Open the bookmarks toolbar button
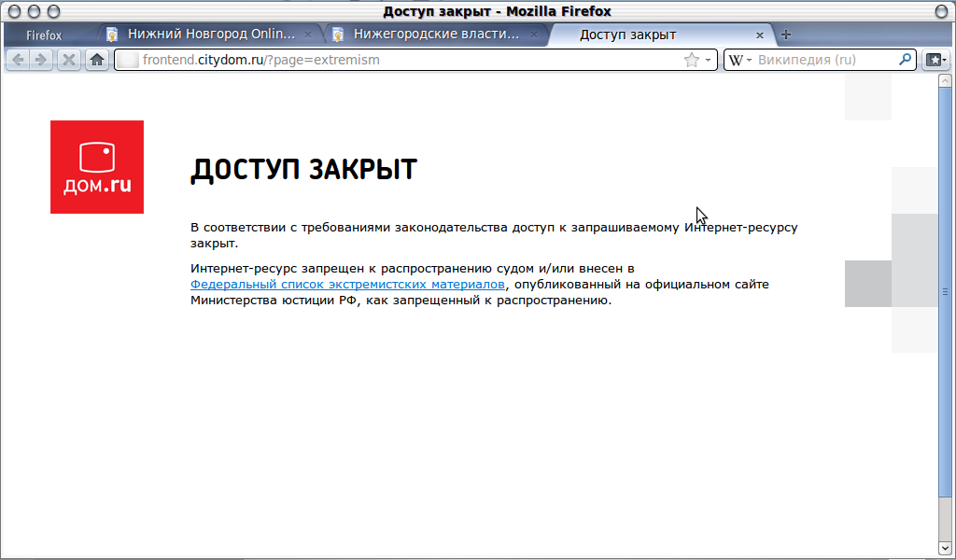The image size is (956, 560). tap(935, 60)
